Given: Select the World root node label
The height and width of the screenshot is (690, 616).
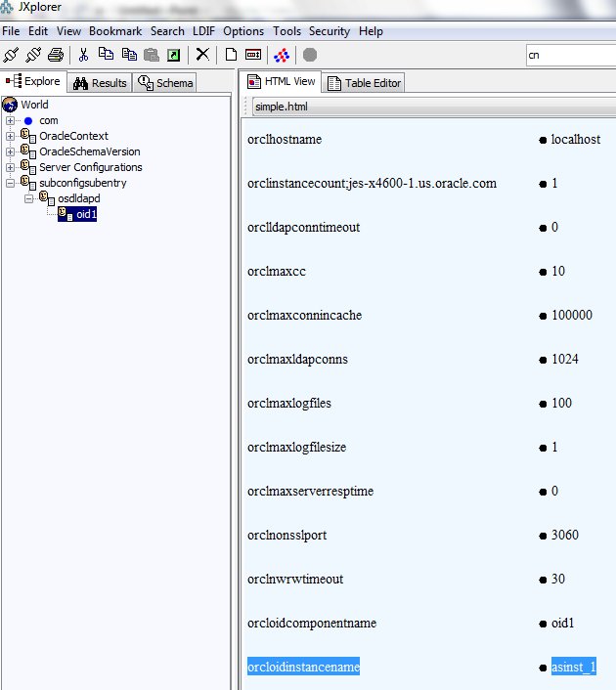Looking at the screenshot, I should 34,105.
